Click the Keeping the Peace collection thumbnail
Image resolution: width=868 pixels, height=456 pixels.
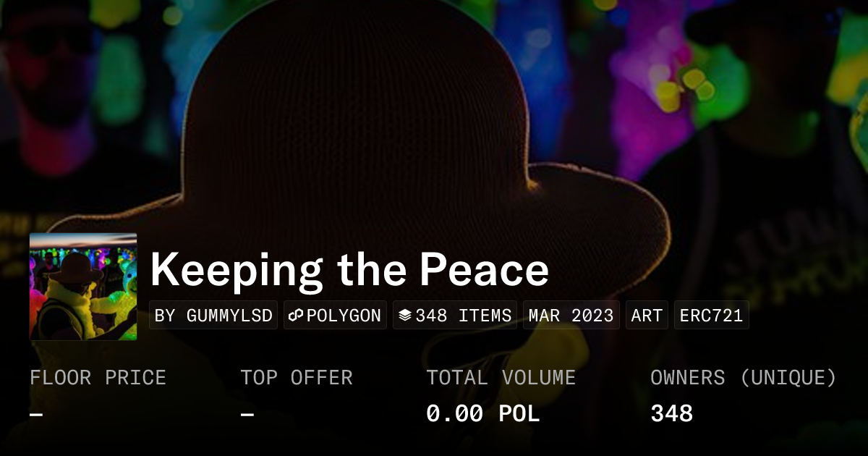click(x=83, y=287)
